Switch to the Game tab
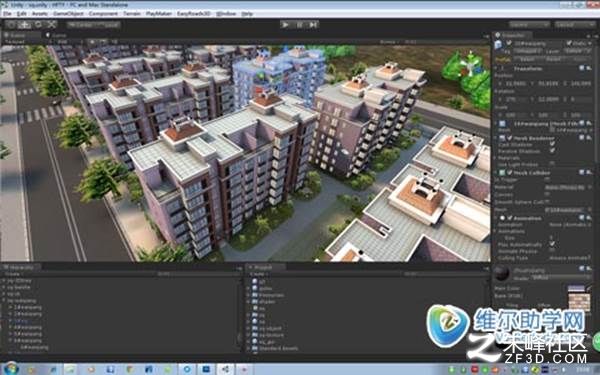The image size is (600, 375). 57,35
